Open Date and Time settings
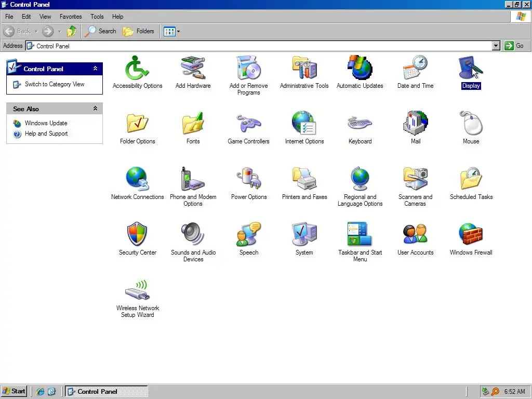 (x=415, y=68)
